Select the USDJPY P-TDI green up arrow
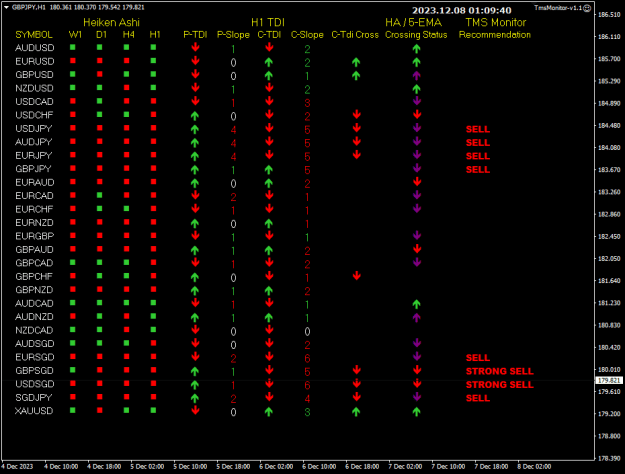The image size is (625, 474). pyautogui.click(x=195, y=129)
